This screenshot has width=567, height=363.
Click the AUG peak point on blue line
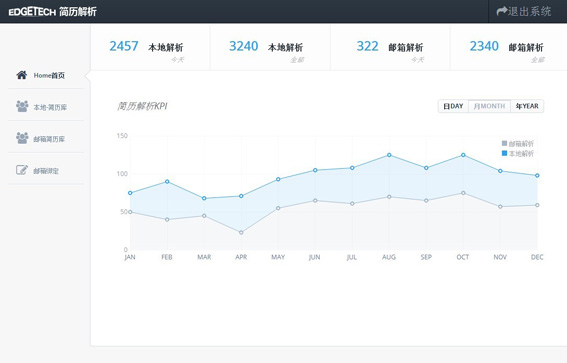pyautogui.click(x=389, y=155)
